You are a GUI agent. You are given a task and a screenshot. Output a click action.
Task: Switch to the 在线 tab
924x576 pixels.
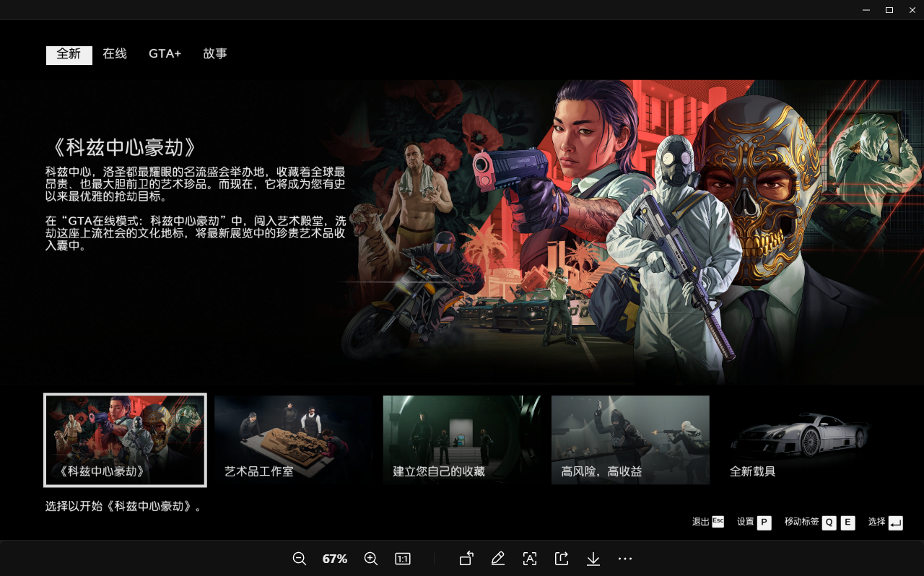point(115,54)
